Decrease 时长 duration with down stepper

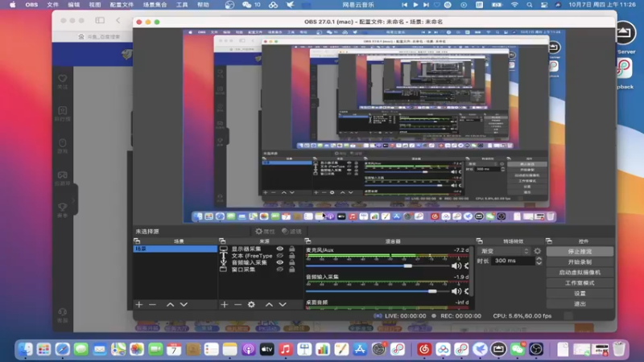tap(539, 263)
